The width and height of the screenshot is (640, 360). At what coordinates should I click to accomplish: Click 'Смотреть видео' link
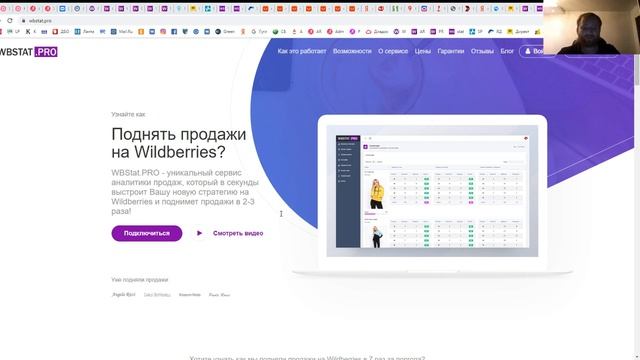click(x=238, y=233)
